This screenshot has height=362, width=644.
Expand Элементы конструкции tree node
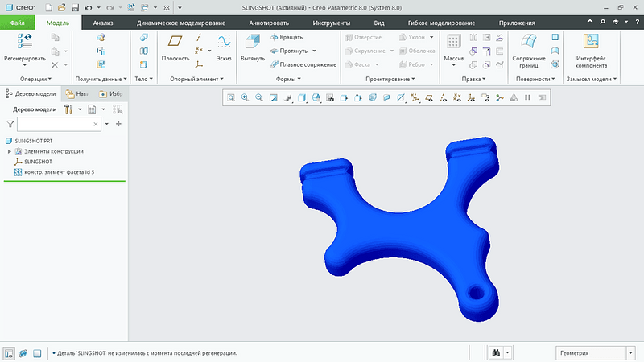tap(10, 151)
